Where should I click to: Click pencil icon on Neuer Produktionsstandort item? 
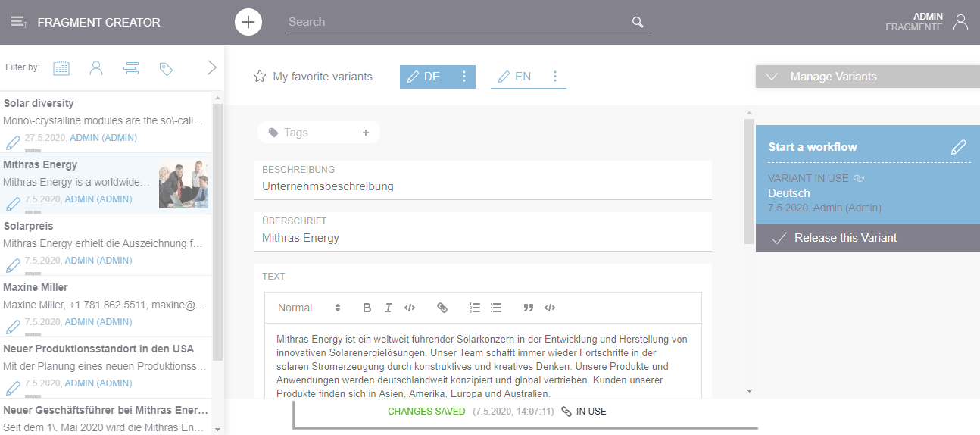point(13,388)
